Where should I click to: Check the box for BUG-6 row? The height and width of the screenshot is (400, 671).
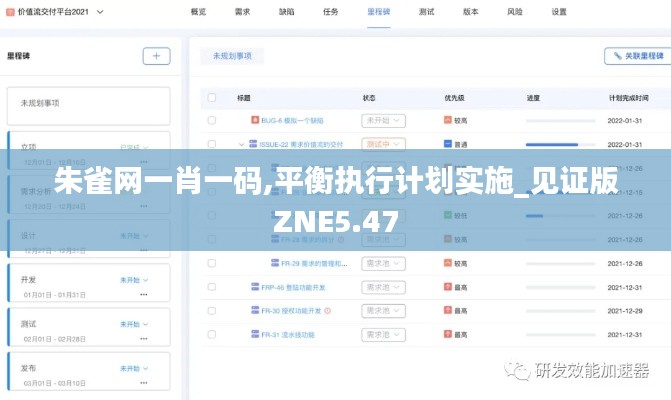[212, 120]
